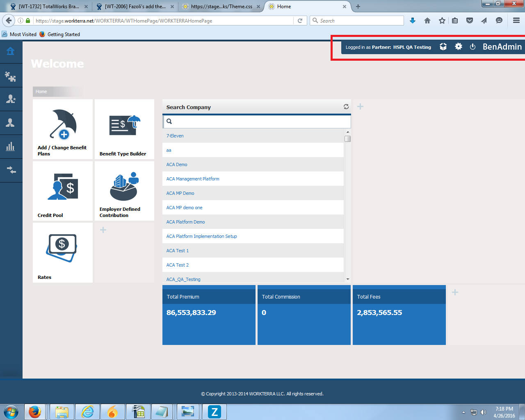Close the Theme.css tab

(x=258, y=7)
